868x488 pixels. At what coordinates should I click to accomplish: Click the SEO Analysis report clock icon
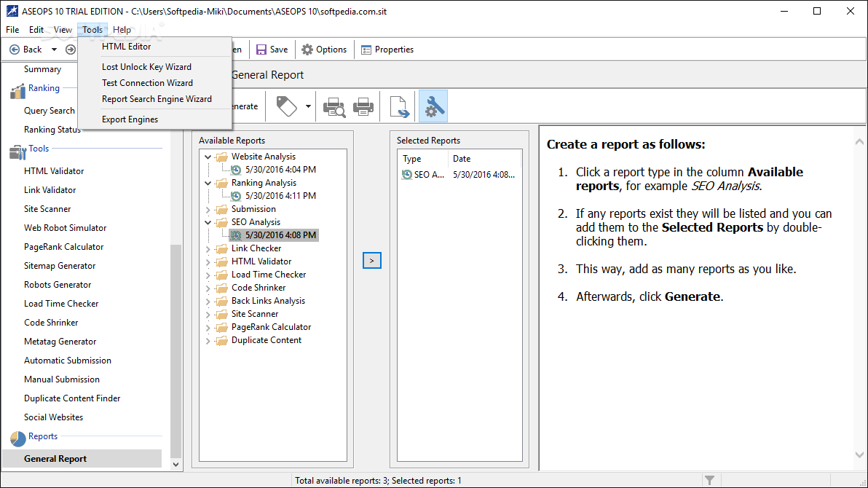(236, 235)
